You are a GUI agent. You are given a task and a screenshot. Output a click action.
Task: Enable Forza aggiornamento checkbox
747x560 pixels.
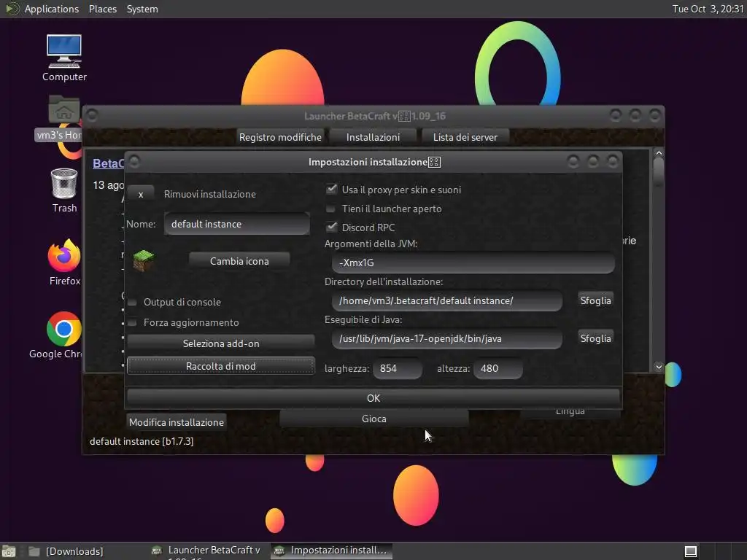pos(133,322)
